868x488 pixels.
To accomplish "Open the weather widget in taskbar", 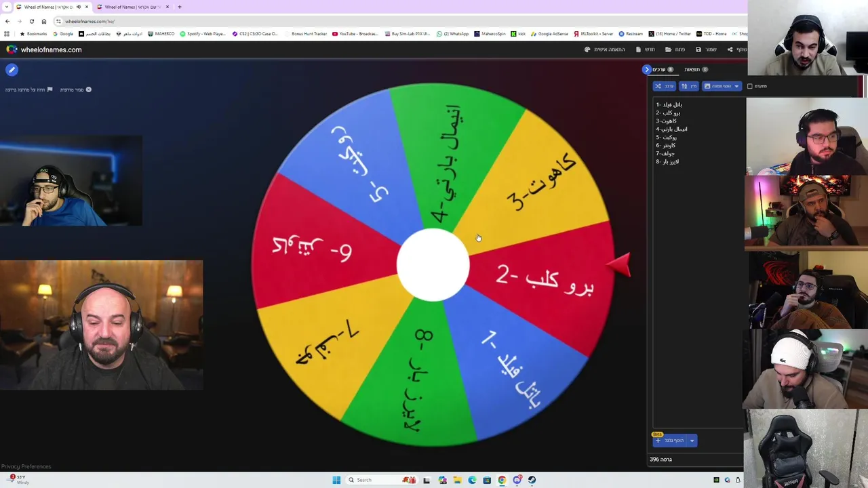I will [18, 480].
